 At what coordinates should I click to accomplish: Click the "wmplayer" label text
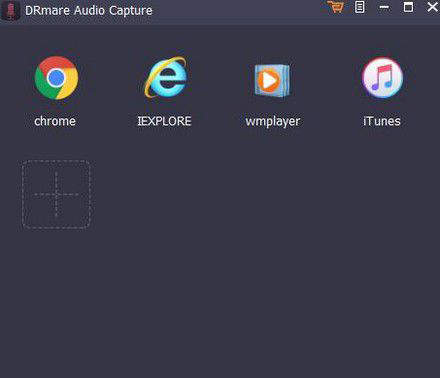tap(273, 122)
